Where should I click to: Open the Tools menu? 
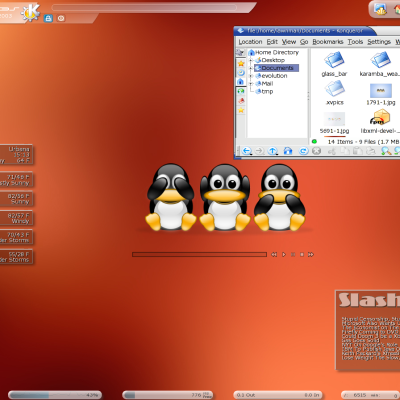coord(355,42)
